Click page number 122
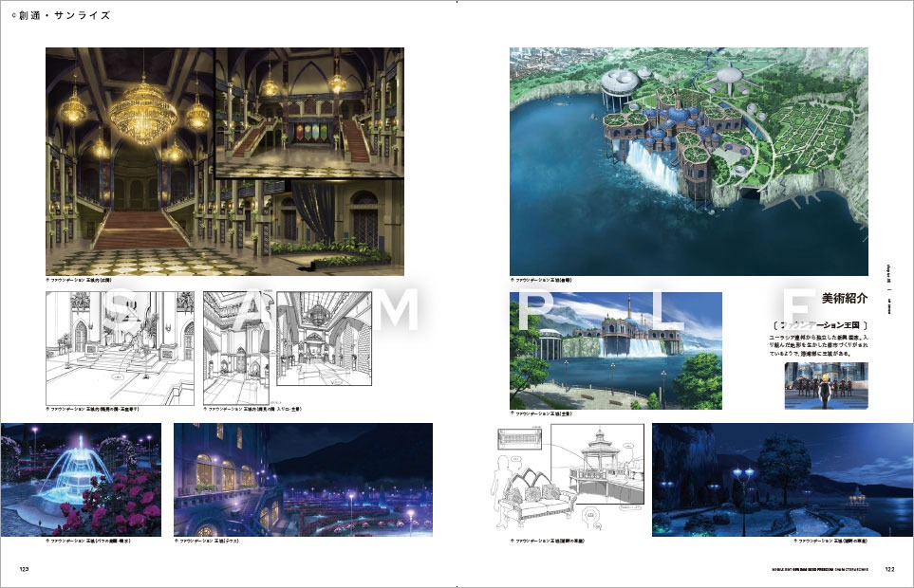The image size is (914, 588). [888, 569]
